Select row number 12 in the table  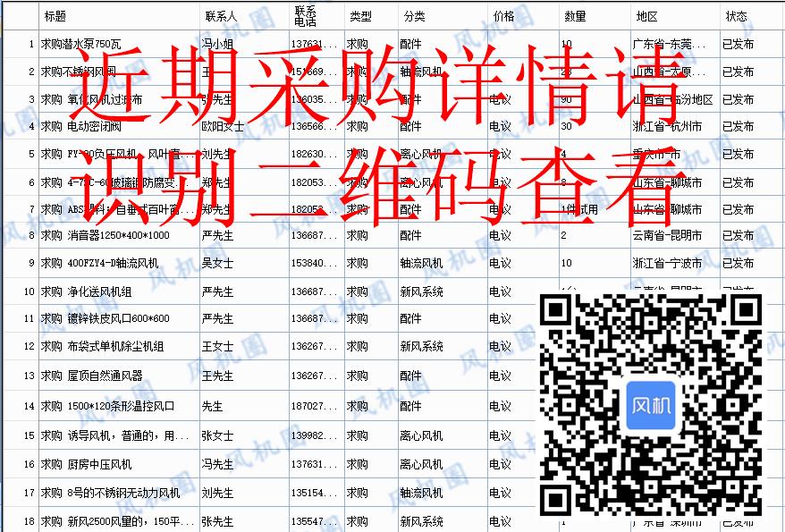(30, 347)
